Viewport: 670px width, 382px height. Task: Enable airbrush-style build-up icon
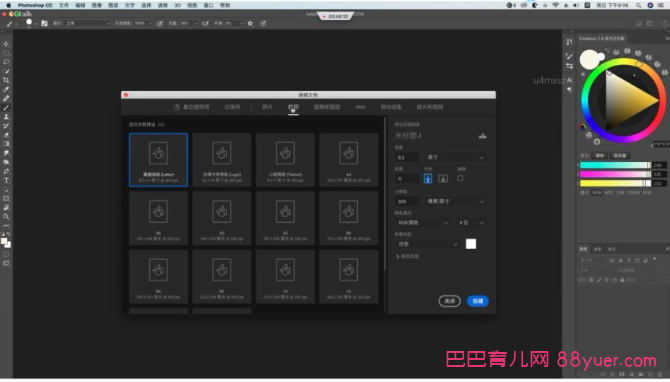click(206, 24)
